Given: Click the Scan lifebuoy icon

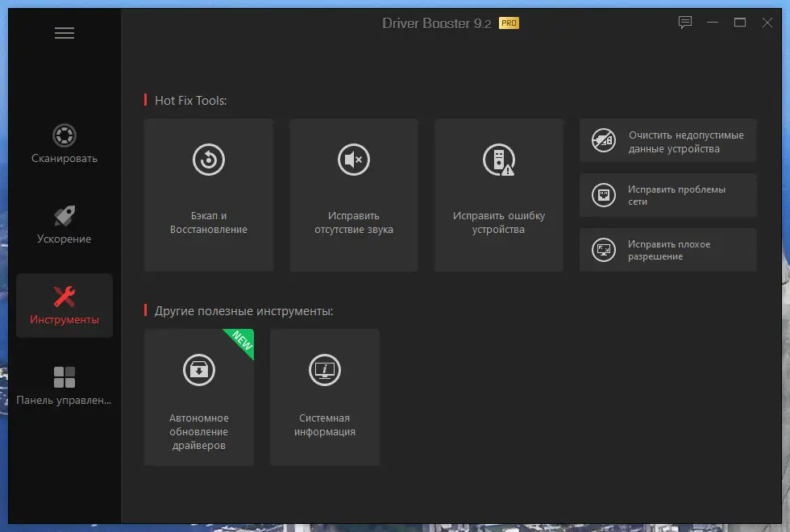Looking at the screenshot, I should [x=64, y=135].
